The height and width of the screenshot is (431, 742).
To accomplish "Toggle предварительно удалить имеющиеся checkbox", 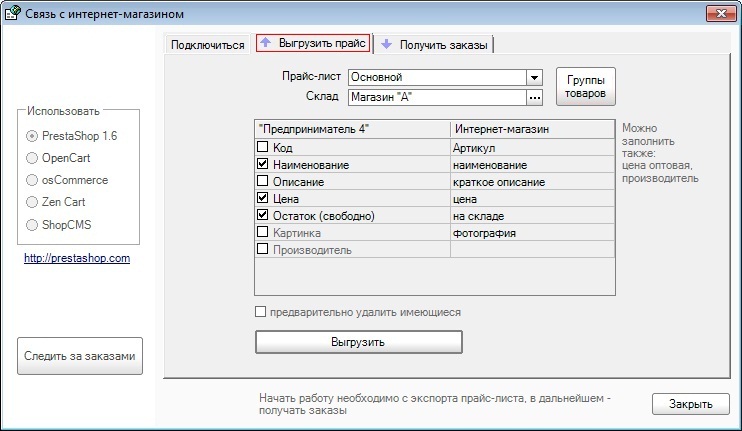I will (x=260, y=312).
